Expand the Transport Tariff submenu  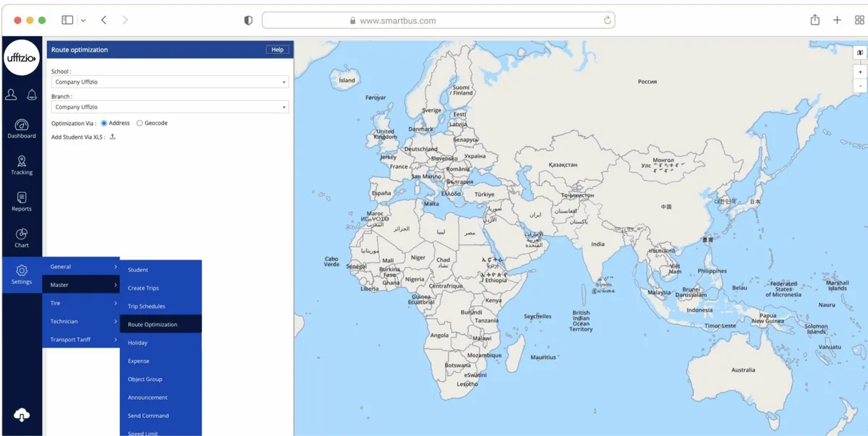81,339
